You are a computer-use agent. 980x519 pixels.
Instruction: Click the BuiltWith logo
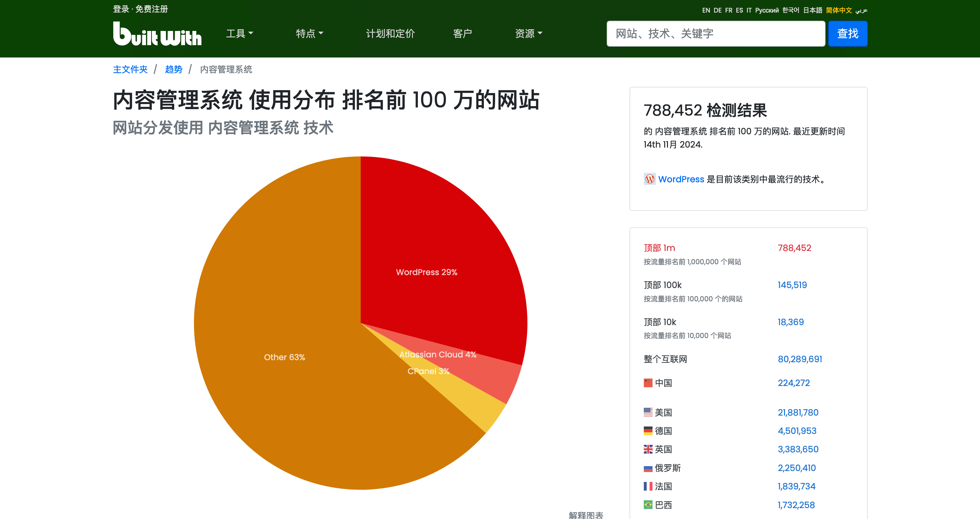tap(157, 33)
